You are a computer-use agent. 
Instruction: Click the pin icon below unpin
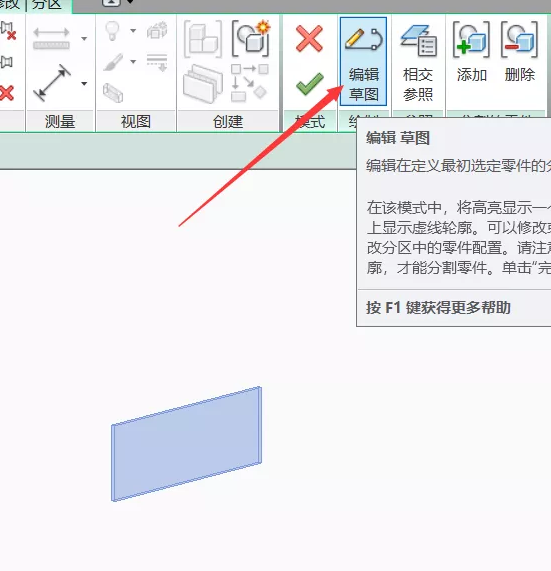(x=6, y=62)
